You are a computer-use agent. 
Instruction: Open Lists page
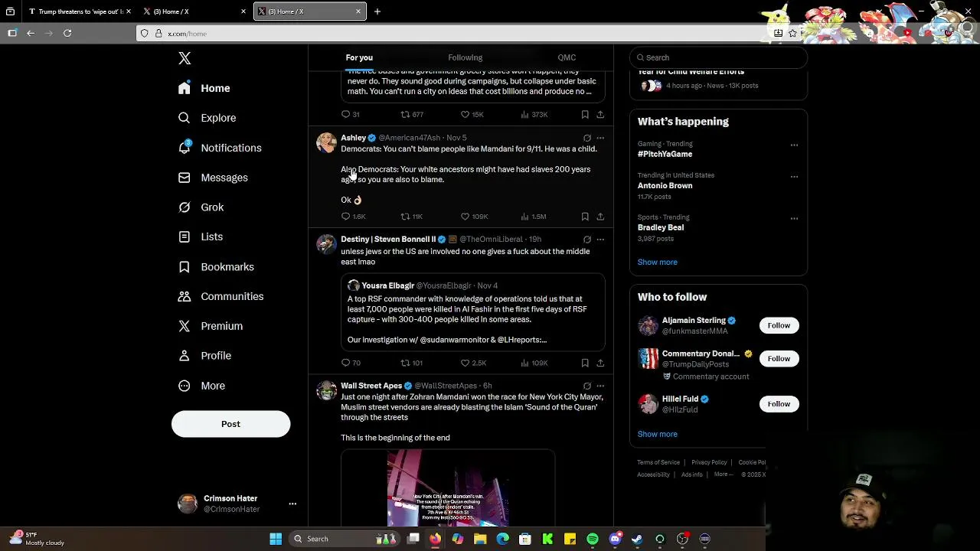pos(200,237)
